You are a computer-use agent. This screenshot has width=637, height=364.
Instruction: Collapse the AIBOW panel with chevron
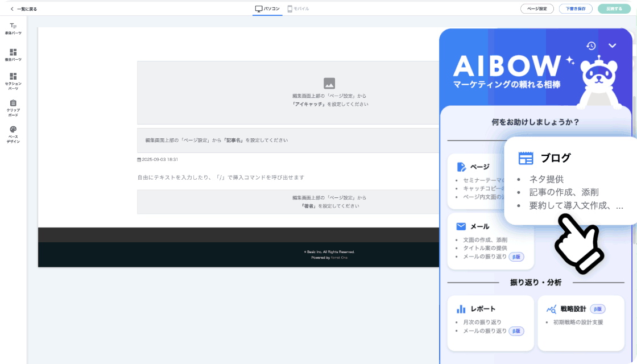point(612,45)
